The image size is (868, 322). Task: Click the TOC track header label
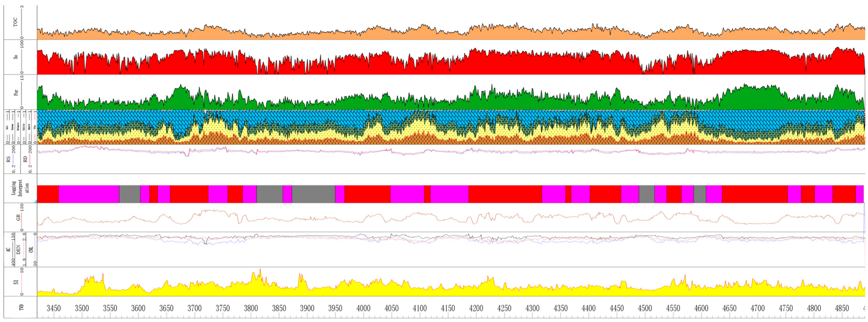point(15,23)
